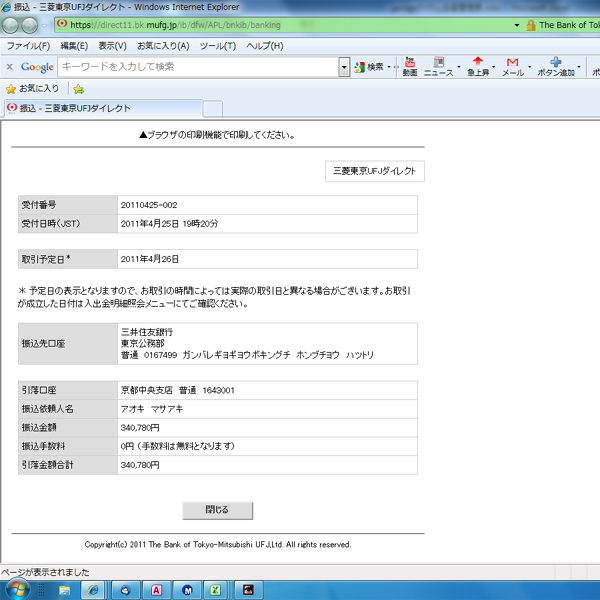The width and height of the screenshot is (600, 600).
Task: Click the sender name アオキ マサアキ
Action: click(152, 409)
